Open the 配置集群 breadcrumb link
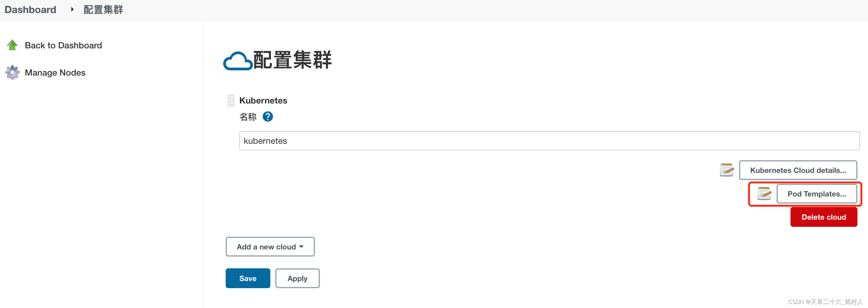Image resolution: width=868 pixels, height=308 pixels. point(103,9)
